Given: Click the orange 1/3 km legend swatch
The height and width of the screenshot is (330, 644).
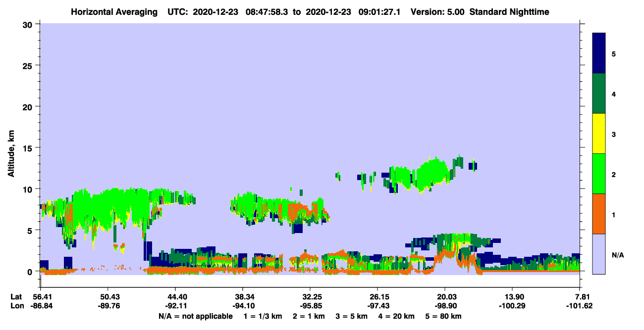Looking at the screenshot, I should [599, 214].
